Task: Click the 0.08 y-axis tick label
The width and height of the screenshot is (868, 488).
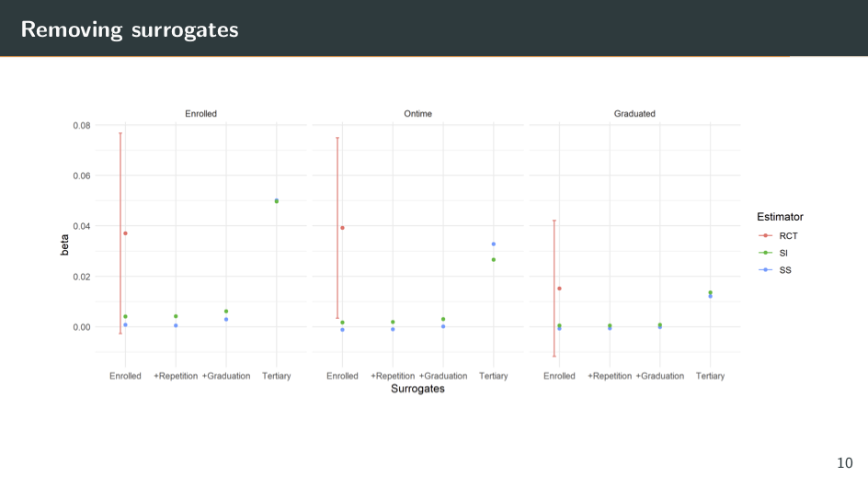Action: click(x=82, y=125)
